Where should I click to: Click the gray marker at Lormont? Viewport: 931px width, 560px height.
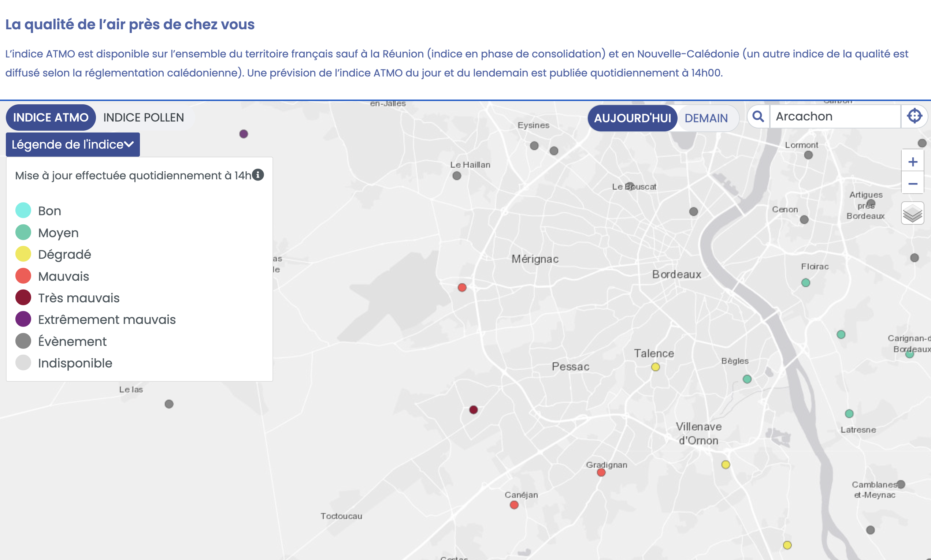click(808, 155)
